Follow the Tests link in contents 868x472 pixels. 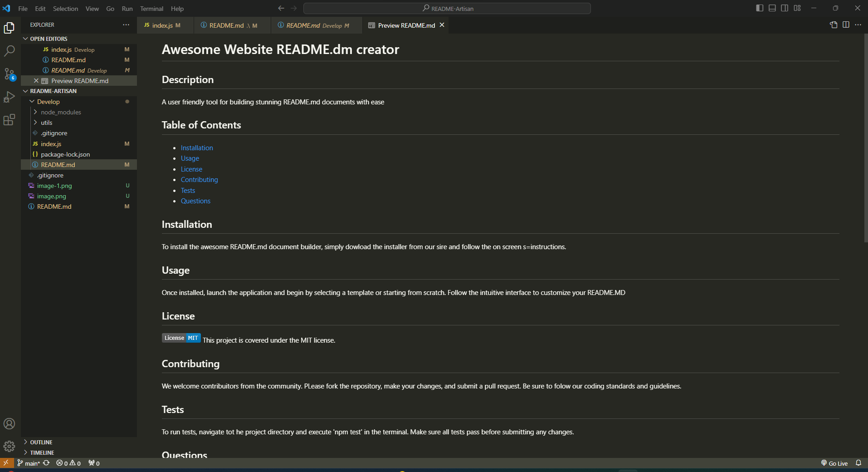click(x=188, y=191)
